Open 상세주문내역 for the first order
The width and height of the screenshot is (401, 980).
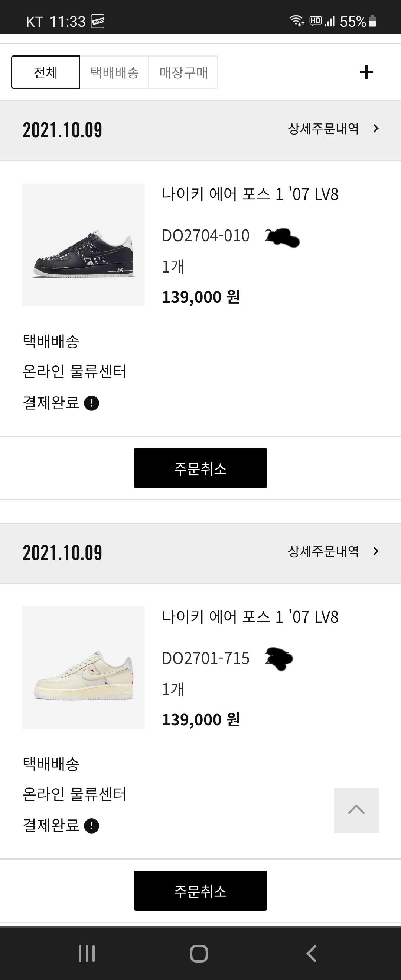323,129
